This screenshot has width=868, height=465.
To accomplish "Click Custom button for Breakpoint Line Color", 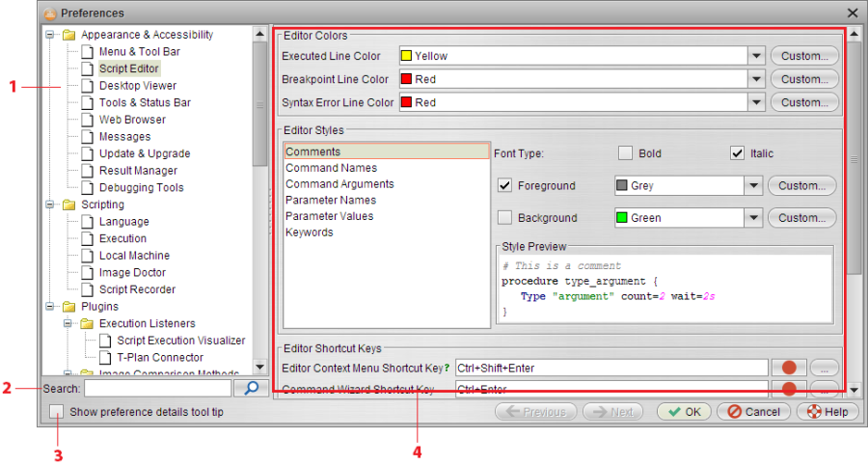I will click(803, 79).
